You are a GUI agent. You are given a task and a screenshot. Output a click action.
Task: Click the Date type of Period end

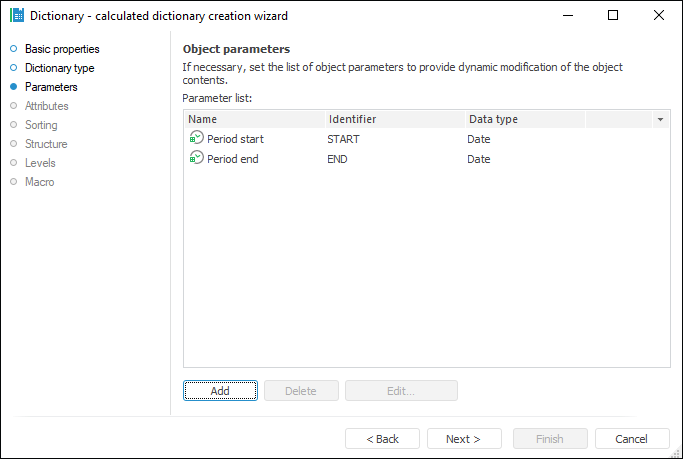tap(479, 159)
